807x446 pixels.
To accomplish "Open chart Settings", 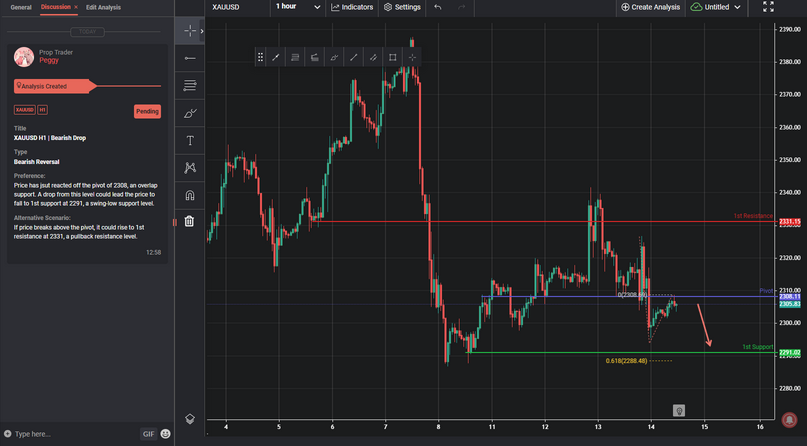I will 402,7.
